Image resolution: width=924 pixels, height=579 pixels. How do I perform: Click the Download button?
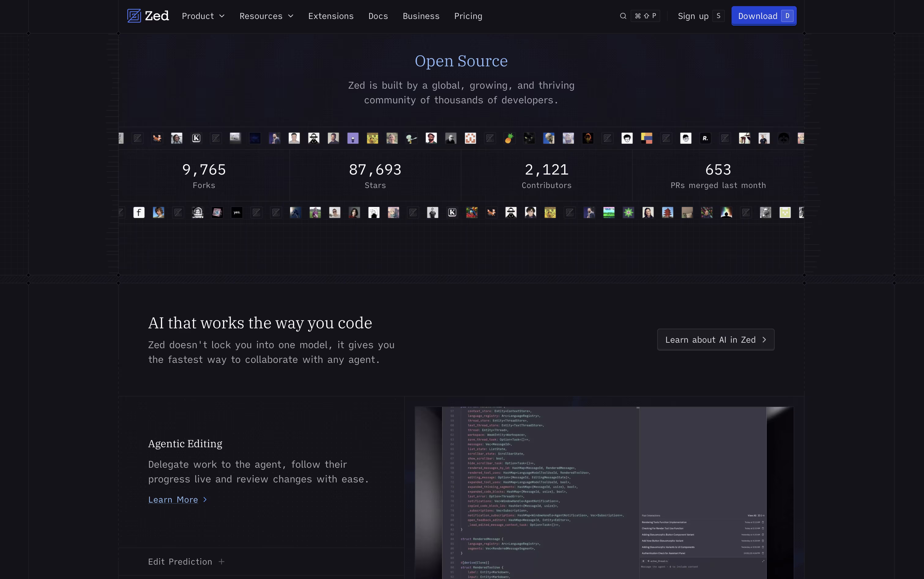(763, 16)
